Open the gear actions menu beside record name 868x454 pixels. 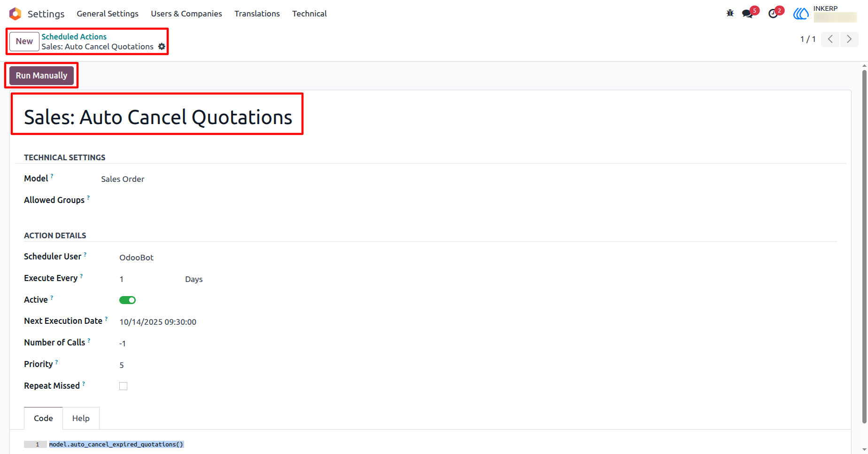(x=162, y=47)
